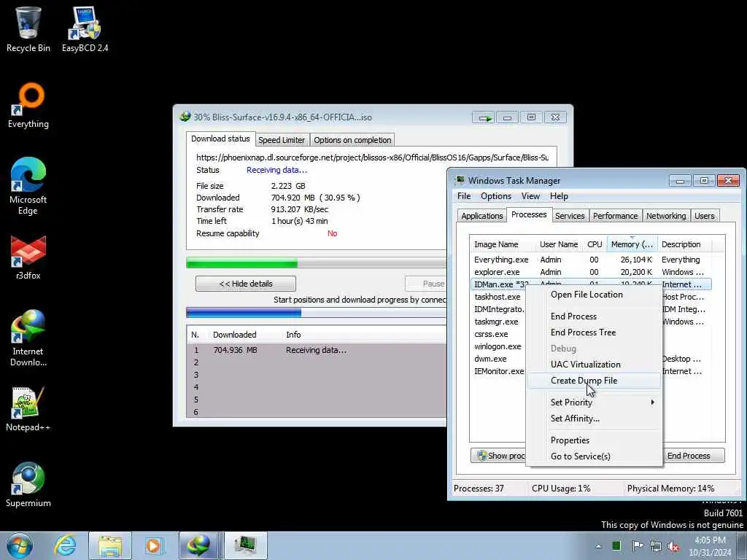Open the Action Center flag icon
This screenshot has width=747, height=560.
pyautogui.click(x=637, y=545)
